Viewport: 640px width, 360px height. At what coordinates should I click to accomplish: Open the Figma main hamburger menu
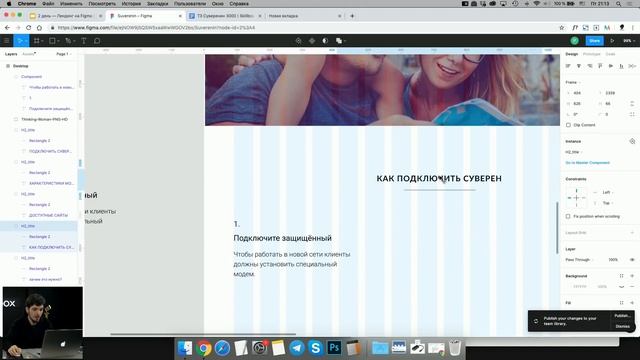[7, 41]
